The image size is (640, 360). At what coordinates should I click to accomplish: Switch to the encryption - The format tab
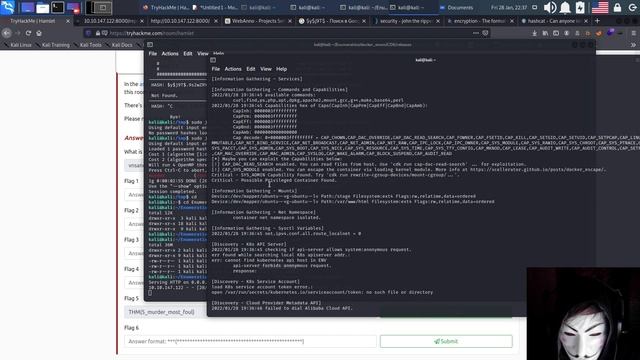pos(480,21)
